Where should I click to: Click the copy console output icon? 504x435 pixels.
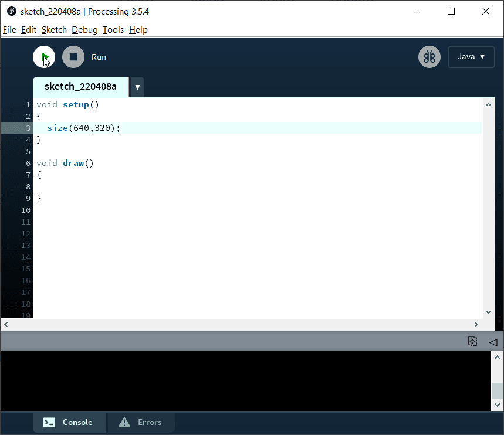click(472, 341)
